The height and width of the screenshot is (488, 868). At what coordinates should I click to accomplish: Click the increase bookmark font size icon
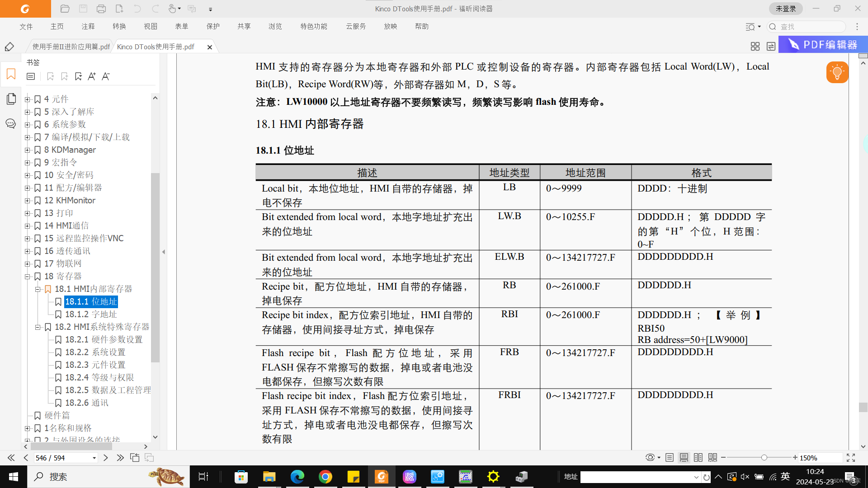coord(92,76)
